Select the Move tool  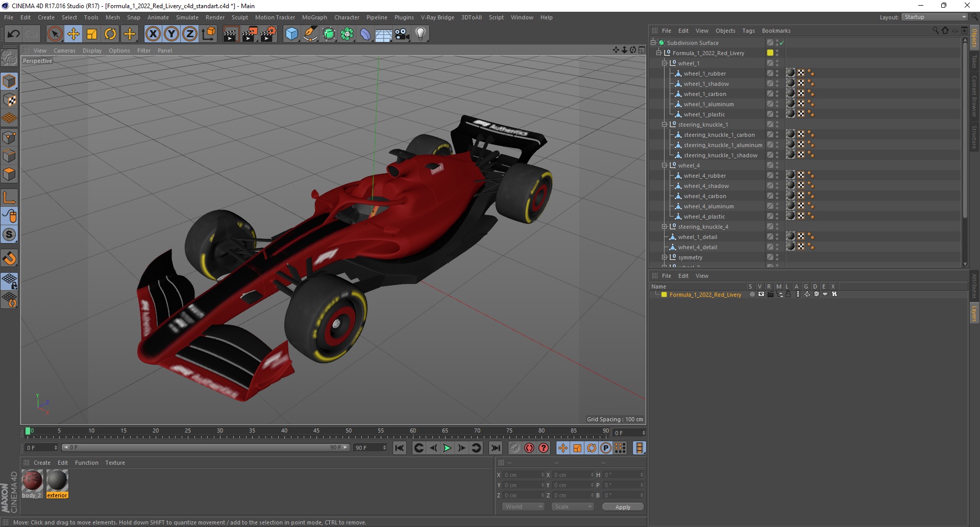pyautogui.click(x=73, y=34)
